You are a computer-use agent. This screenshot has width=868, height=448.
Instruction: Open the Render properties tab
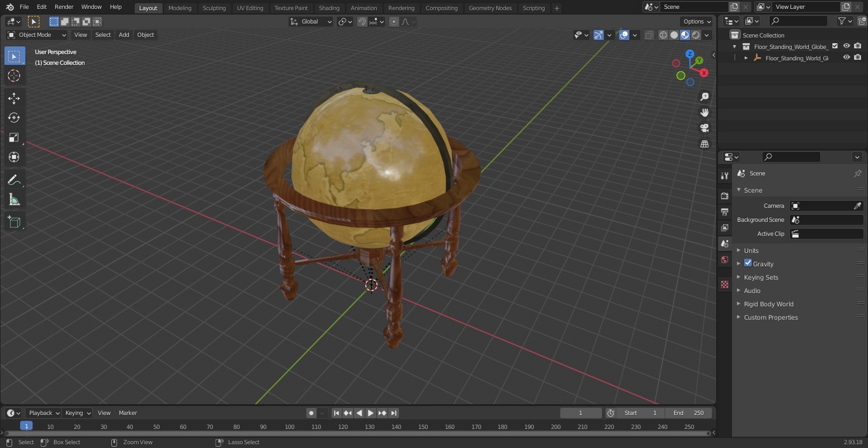click(x=724, y=196)
